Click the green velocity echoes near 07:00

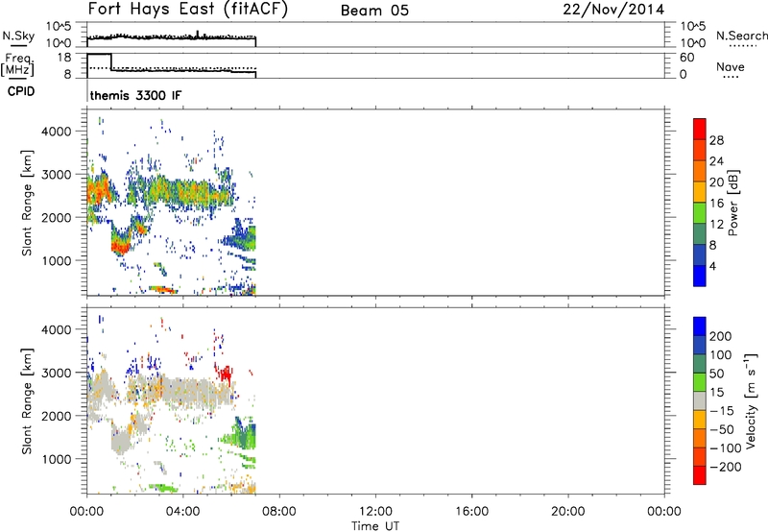(x=245, y=436)
